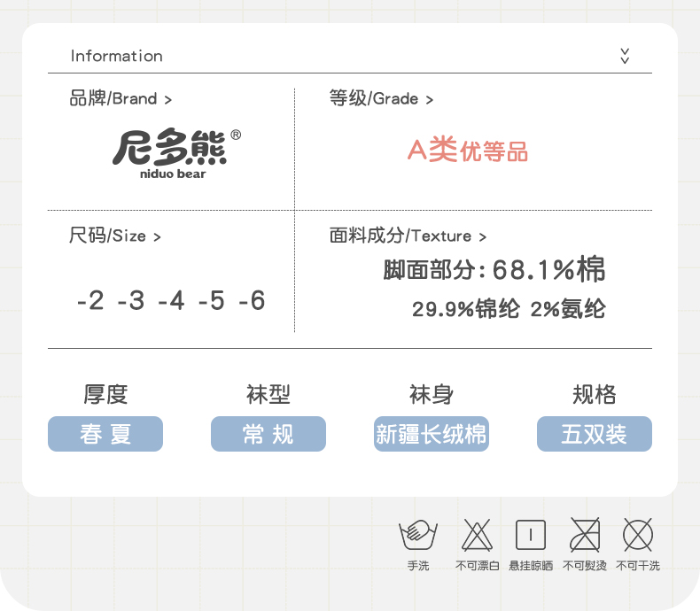
Task: Click the 等级/Grade label
Action: (374, 98)
